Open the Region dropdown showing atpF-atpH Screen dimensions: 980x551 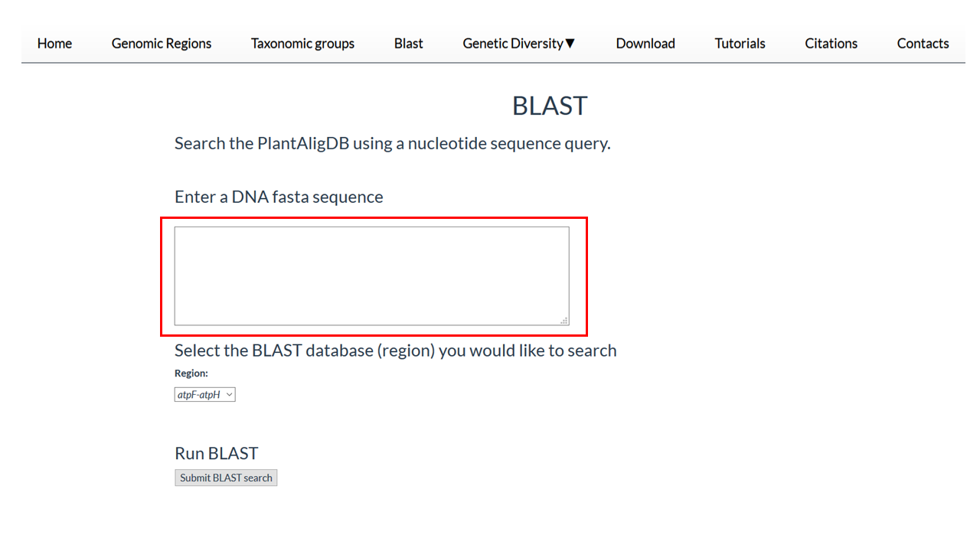coord(205,395)
